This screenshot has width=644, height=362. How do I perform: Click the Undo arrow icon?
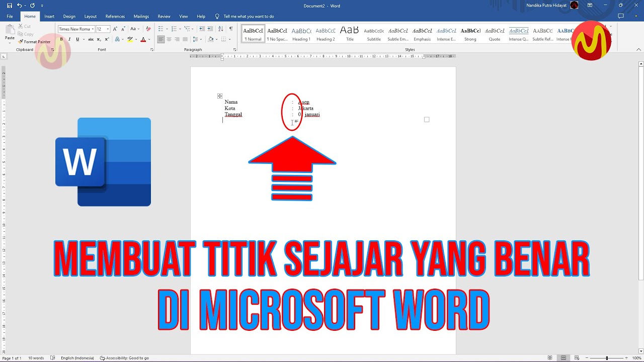(20, 6)
